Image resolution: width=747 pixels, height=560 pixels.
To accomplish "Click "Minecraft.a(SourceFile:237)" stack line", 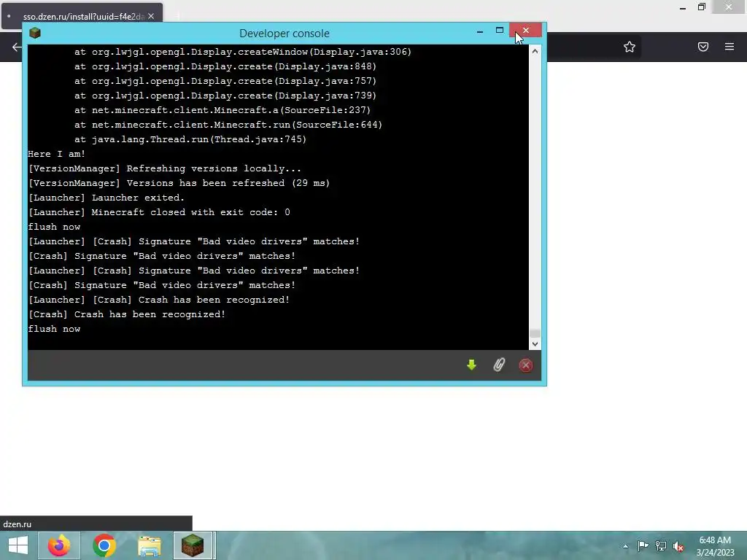I will point(222,110).
